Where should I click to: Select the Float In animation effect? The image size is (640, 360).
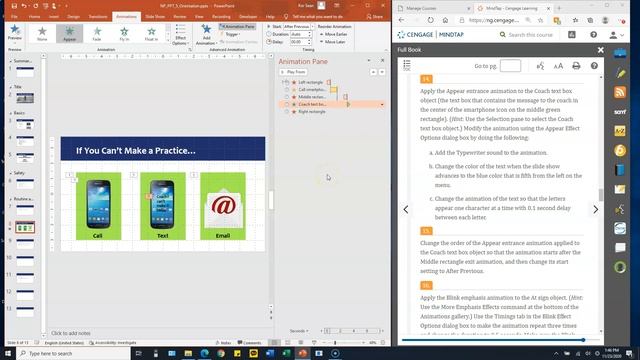point(151,33)
